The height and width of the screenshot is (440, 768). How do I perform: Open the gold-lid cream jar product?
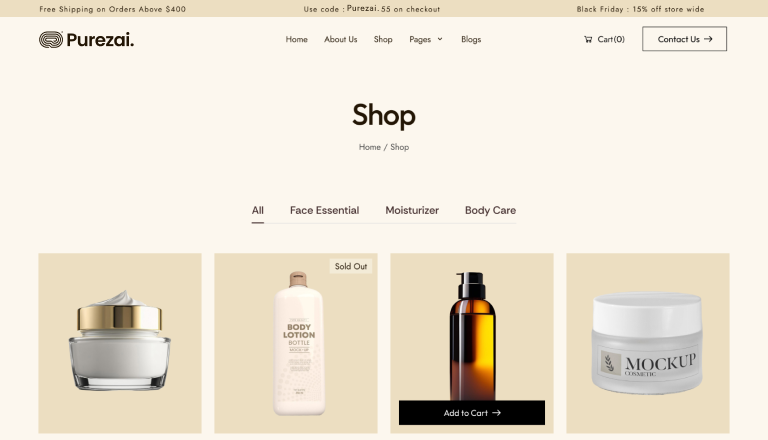[120, 343]
